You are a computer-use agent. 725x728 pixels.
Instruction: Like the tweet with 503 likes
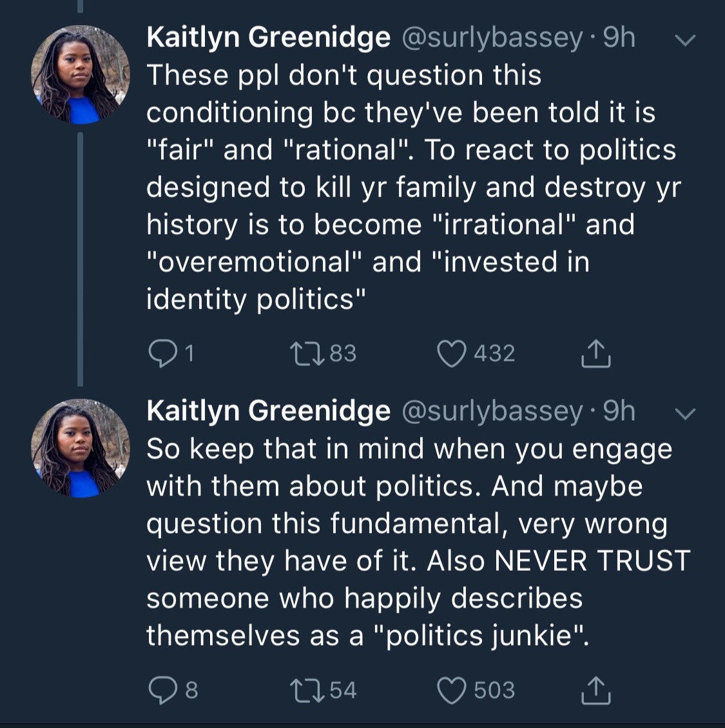(451, 690)
